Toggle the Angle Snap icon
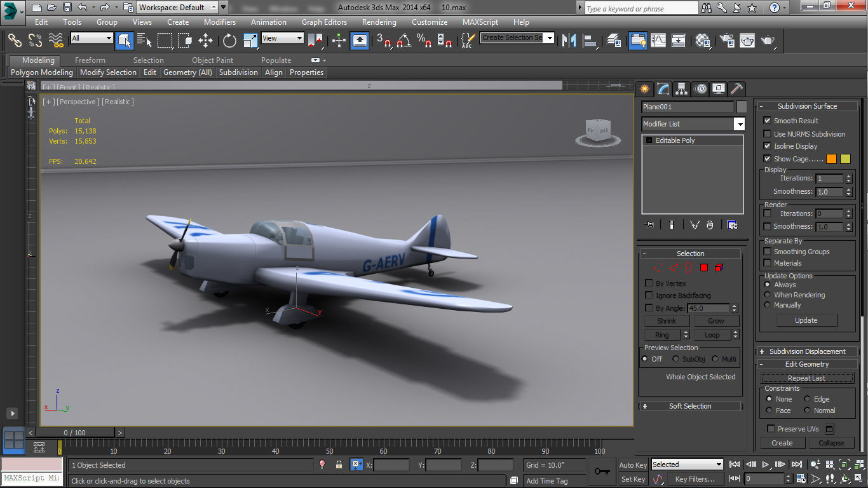Viewport: 868px width, 488px height. (x=403, y=41)
